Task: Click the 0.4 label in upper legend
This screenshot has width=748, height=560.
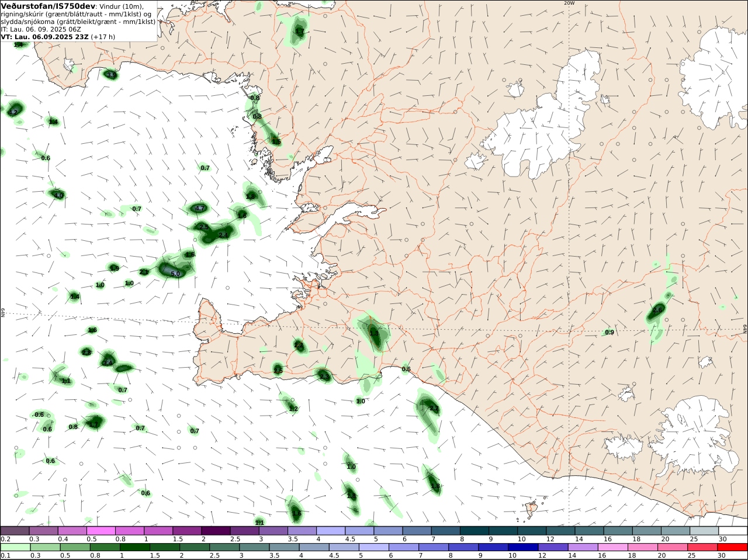Action: coord(63,539)
